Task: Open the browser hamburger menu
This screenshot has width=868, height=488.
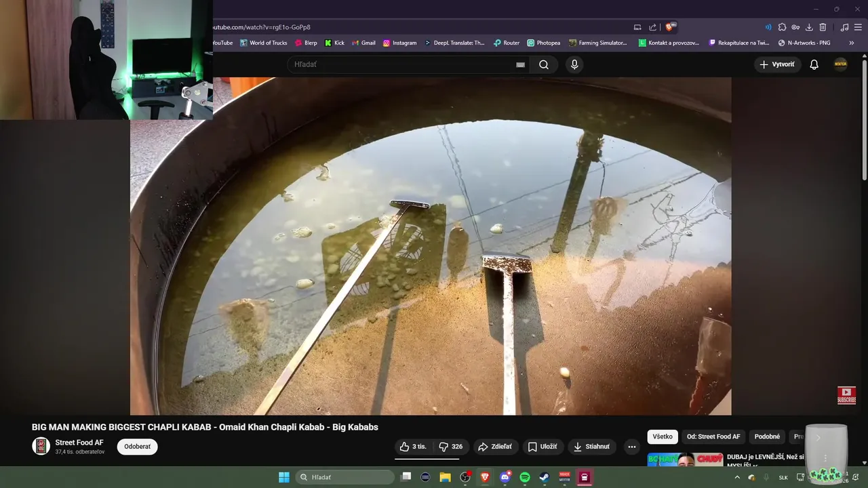Action: pyautogui.click(x=858, y=27)
